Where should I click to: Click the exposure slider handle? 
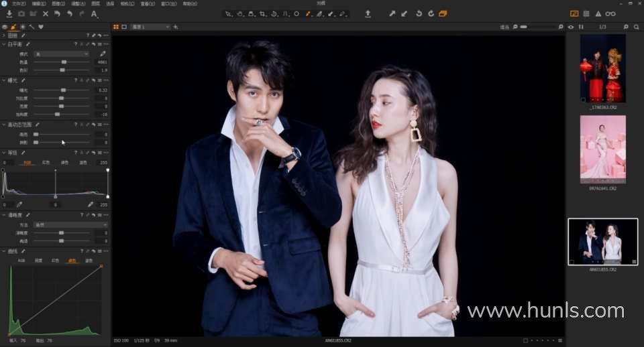(64, 90)
